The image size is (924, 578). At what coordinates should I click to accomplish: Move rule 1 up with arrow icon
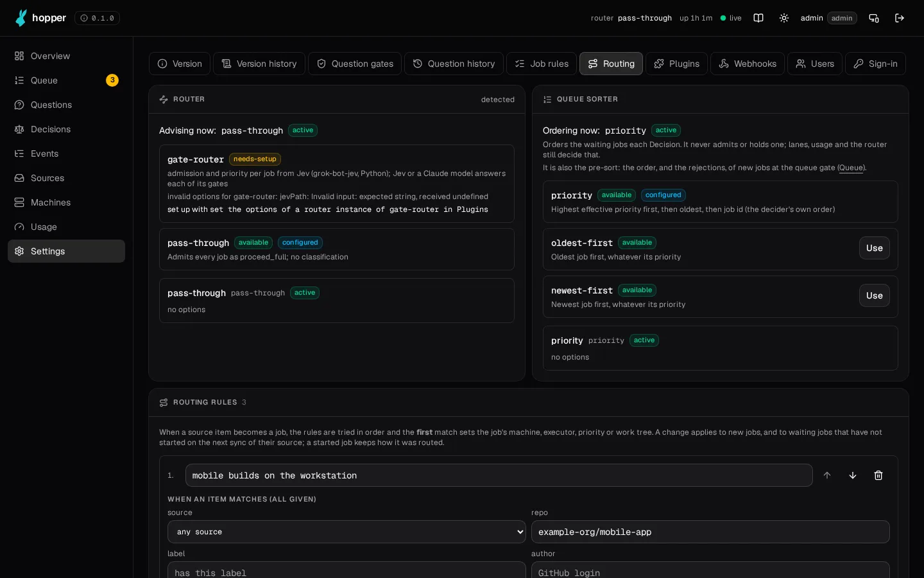click(x=827, y=475)
